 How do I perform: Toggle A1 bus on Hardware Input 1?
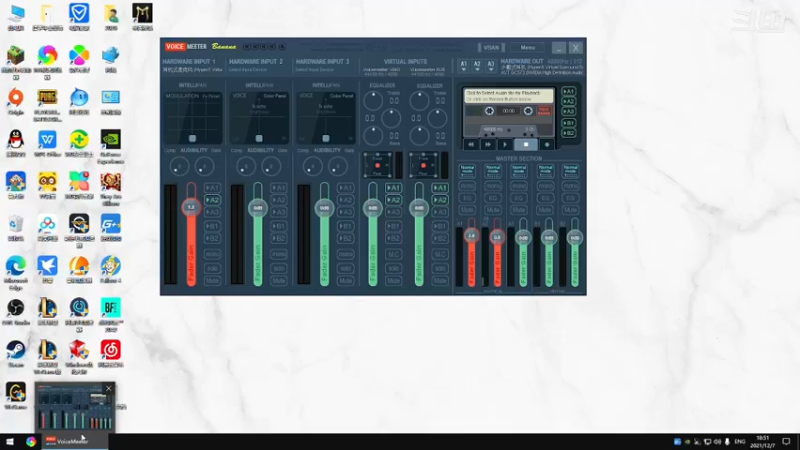(212, 188)
